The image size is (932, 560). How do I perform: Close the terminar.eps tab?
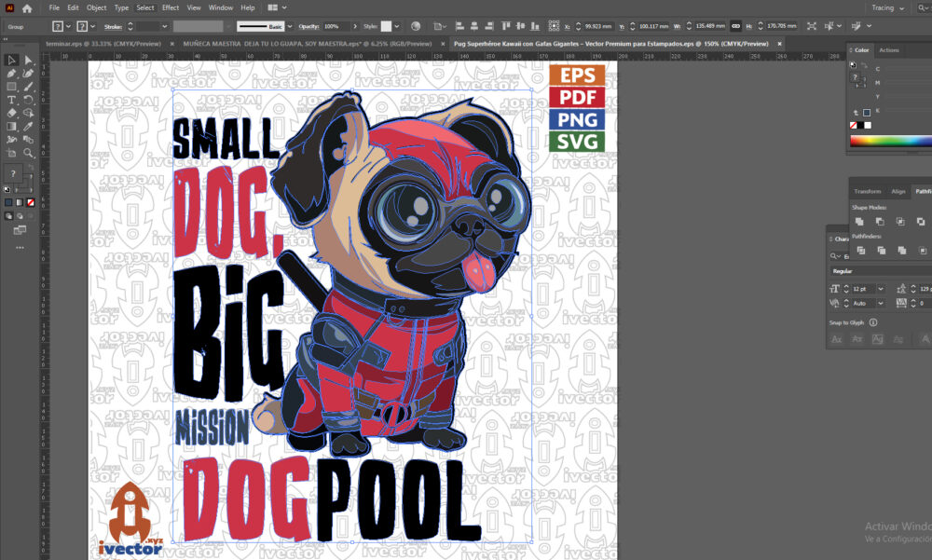(172, 44)
